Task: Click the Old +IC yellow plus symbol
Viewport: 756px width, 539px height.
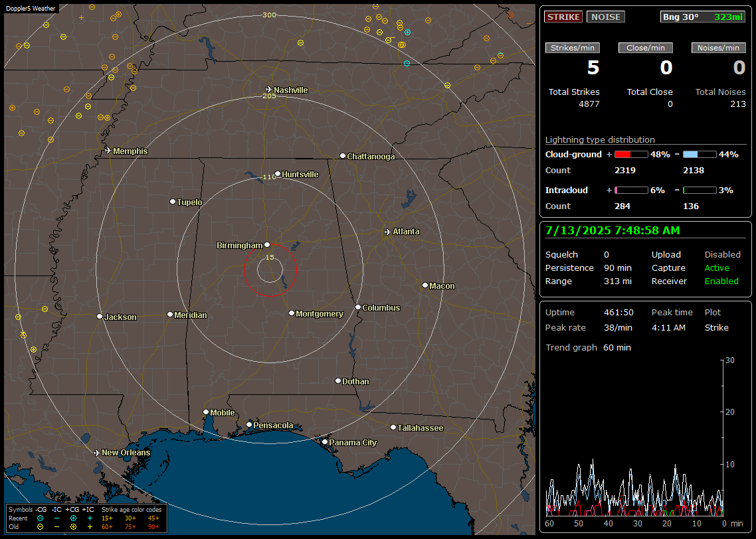Action: tap(90, 527)
